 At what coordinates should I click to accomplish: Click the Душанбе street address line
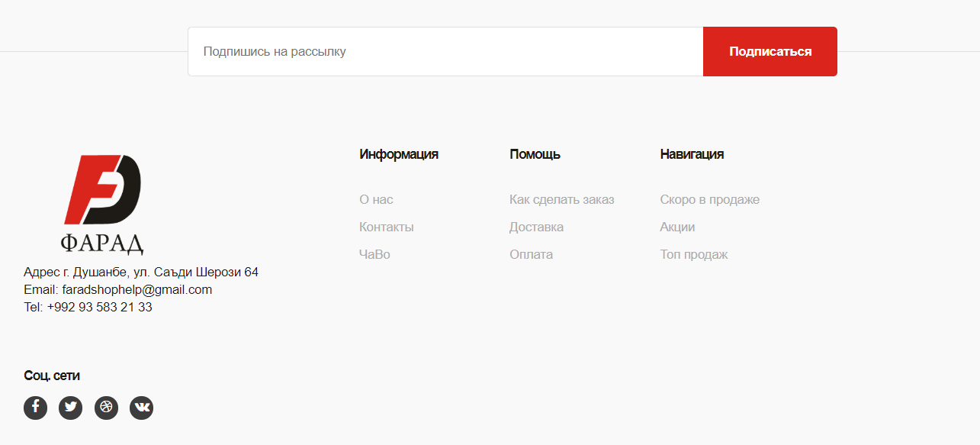click(141, 272)
